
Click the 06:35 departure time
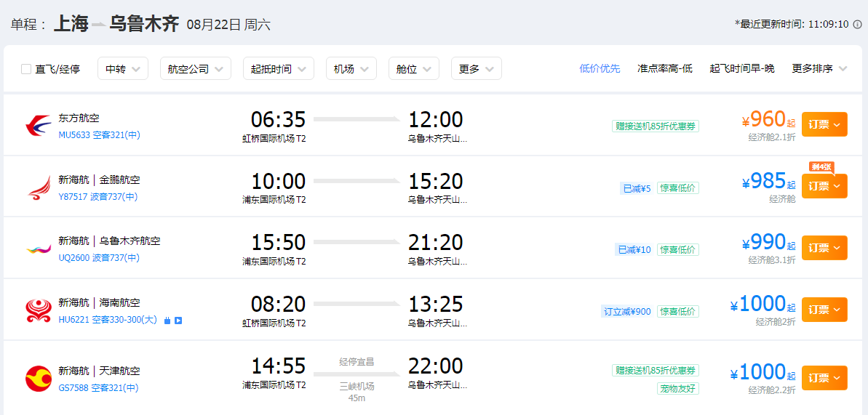[278, 119]
